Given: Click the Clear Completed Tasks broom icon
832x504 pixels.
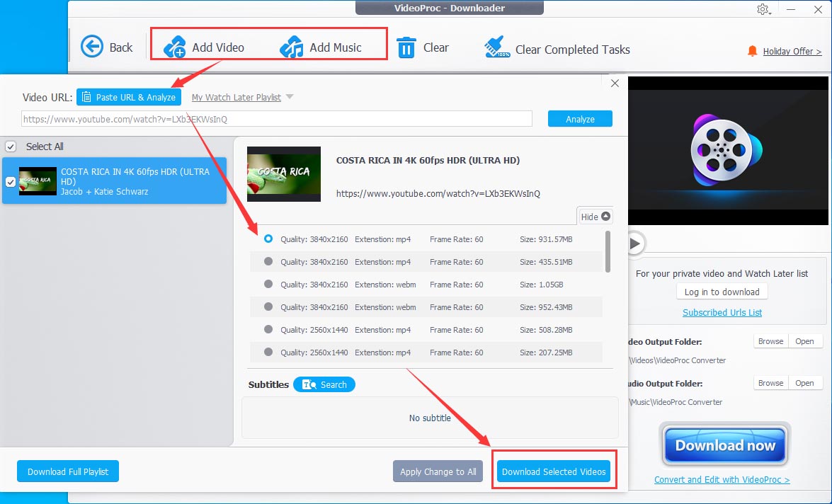Looking at the screenshot, I should tap(496, 47).
